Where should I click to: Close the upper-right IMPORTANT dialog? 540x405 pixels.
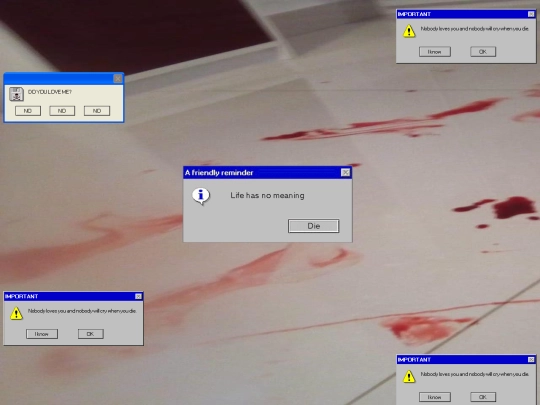click(x=531, y=14)
